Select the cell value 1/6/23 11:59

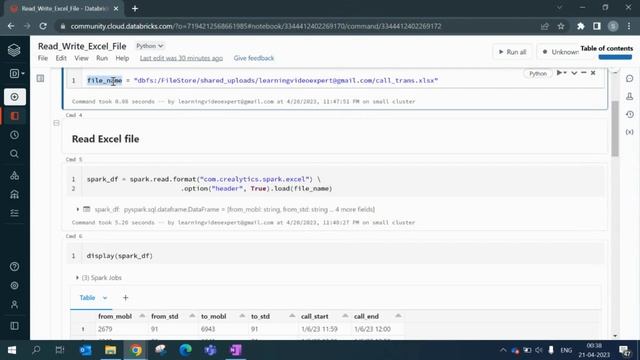[319, 329]
